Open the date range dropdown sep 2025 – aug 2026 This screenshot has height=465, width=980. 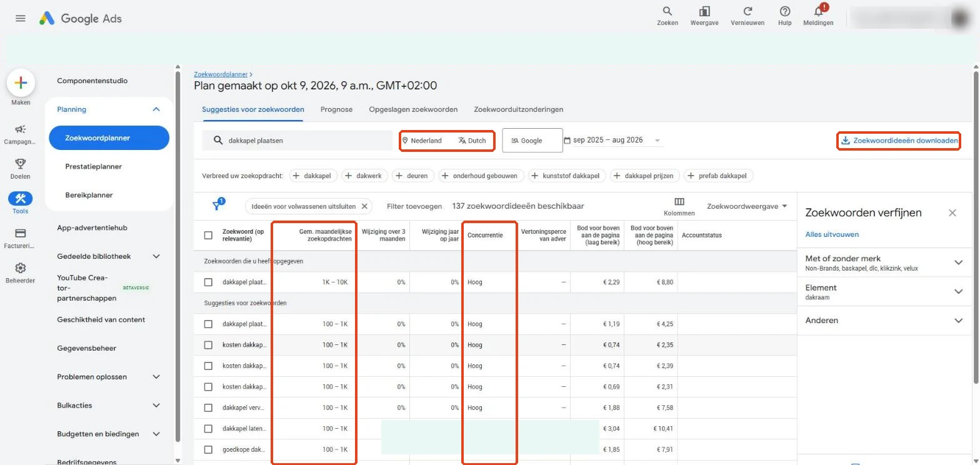[x=612, y=141]
